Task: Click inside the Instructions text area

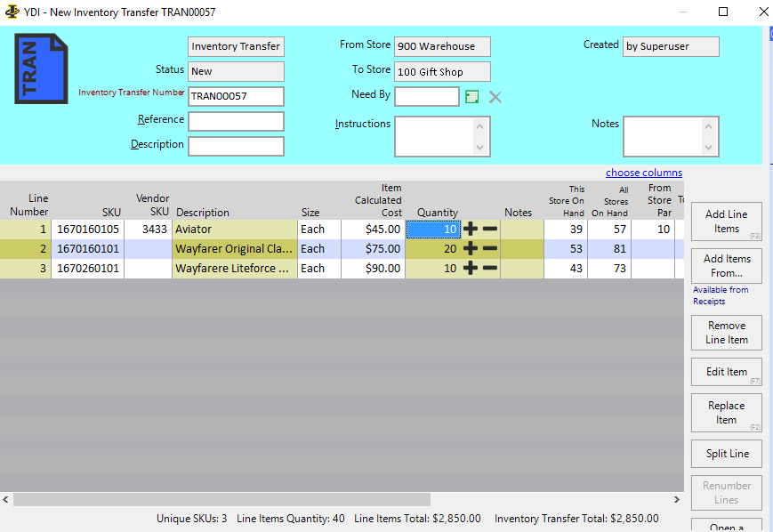Action: (x=434, y=137)
